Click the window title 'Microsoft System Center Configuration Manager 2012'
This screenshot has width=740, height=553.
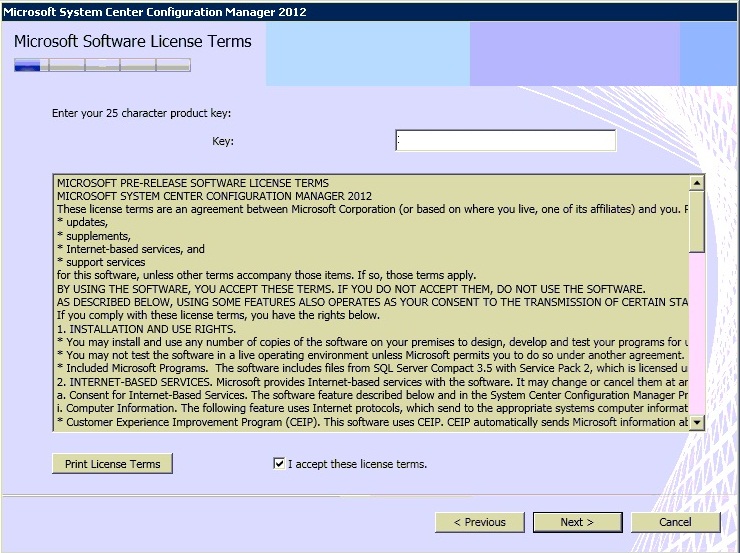click(155, 12)
